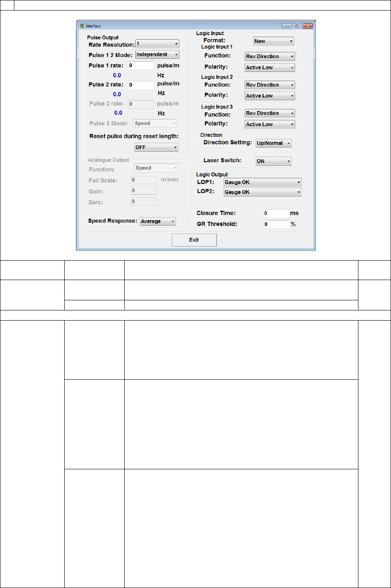Open the Rate Resolution dropdown
The image size is (391, 588).
click(x=157, y=44)
